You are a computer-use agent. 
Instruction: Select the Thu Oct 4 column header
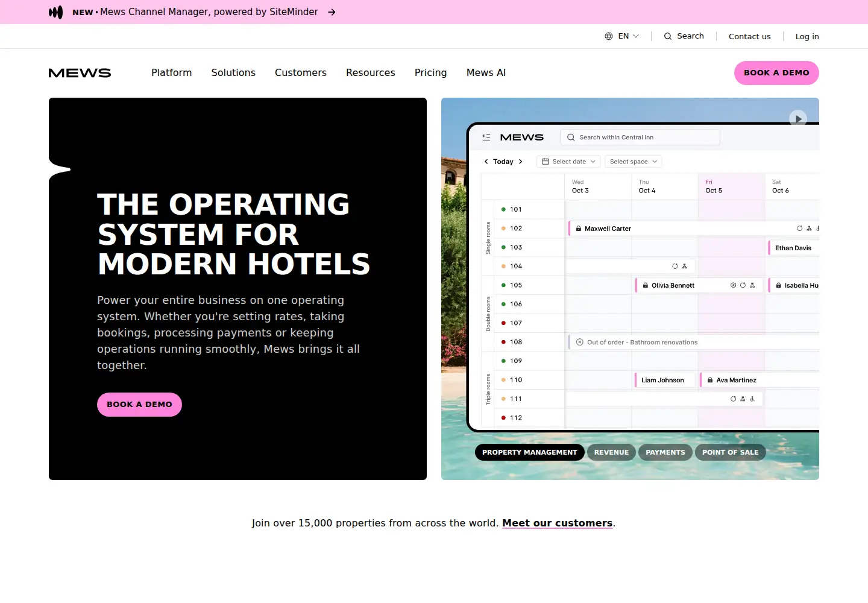(665, 186)
